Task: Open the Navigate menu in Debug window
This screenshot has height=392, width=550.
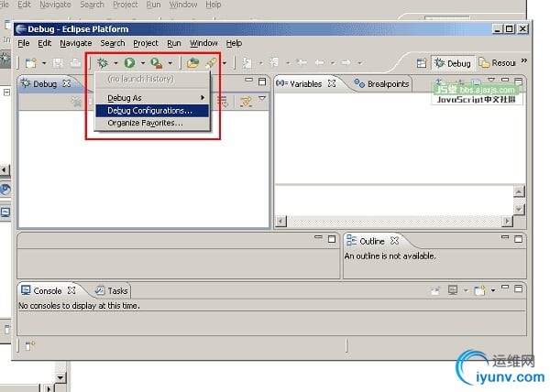Action: coord(76,43)
